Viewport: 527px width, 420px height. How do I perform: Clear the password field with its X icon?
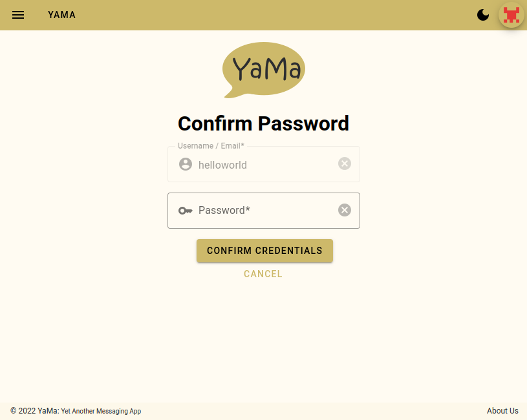pyautogui.click(x=345, y=210)
